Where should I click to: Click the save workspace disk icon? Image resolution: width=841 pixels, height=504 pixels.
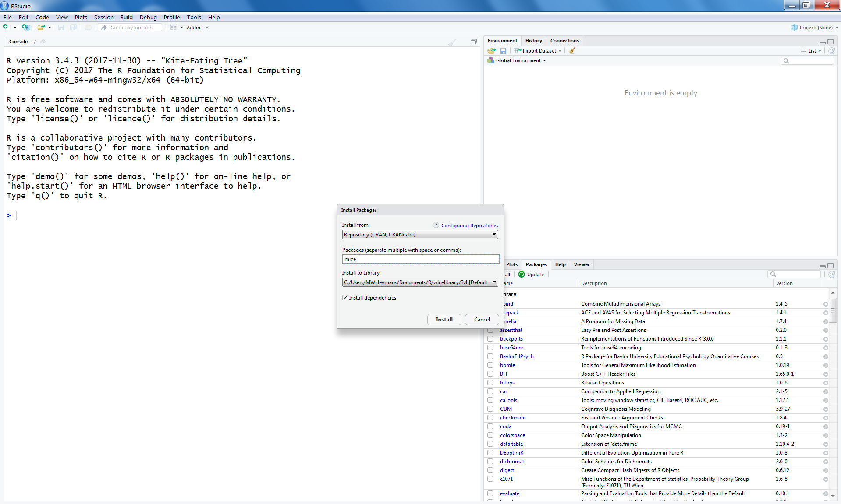[x=503, y=51]
